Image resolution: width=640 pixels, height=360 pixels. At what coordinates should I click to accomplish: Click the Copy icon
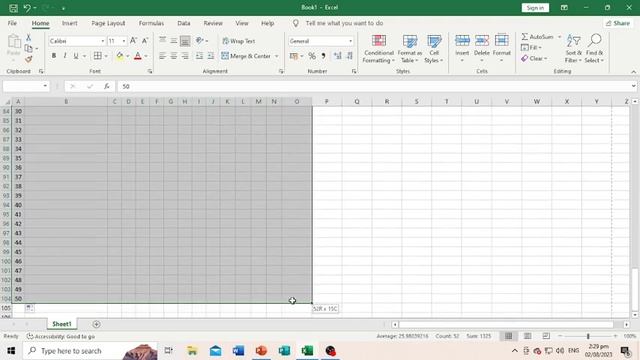click(28, 48)
